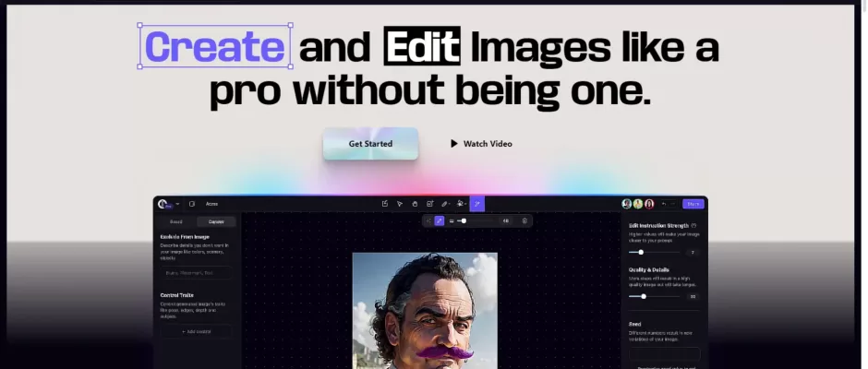The image size is (868, 369).
Task: Select the highlighted magic edit tool
Action: pos(477,204)
